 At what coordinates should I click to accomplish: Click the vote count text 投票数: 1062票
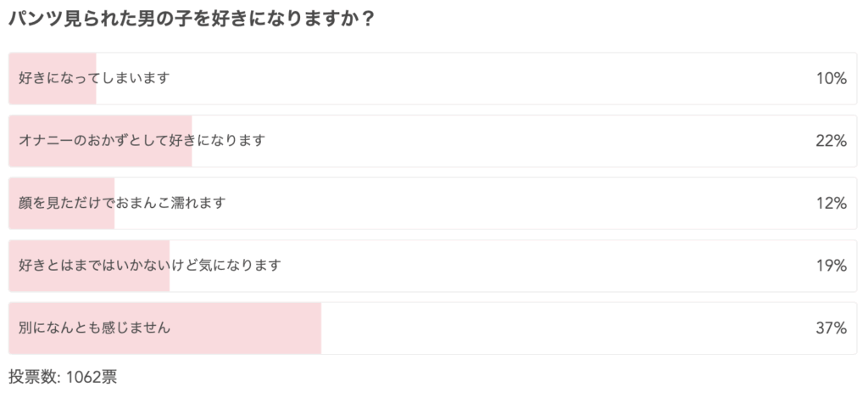[x=63, y=378]
